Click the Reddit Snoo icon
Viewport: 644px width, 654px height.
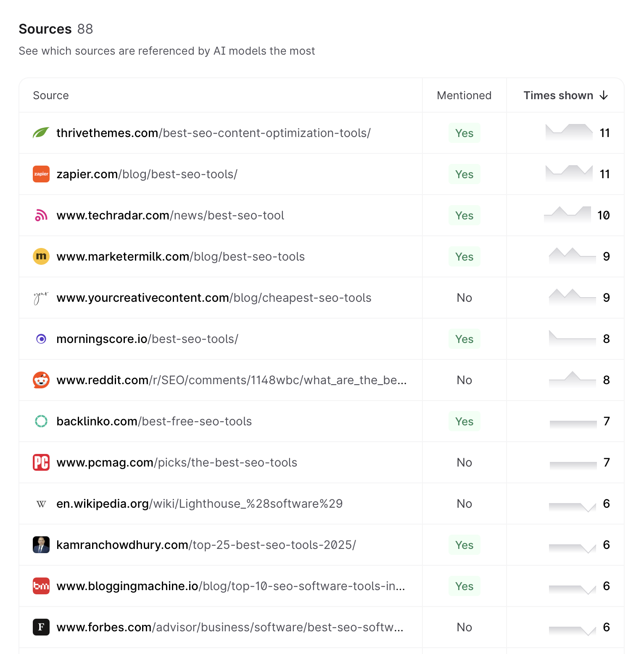(41, 380)
